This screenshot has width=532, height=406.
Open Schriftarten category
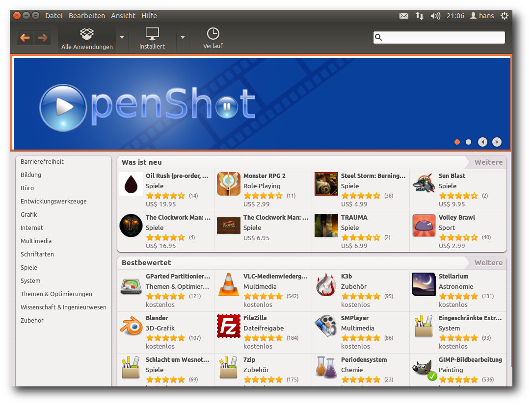pyautogui.click(x=37, y=254)
